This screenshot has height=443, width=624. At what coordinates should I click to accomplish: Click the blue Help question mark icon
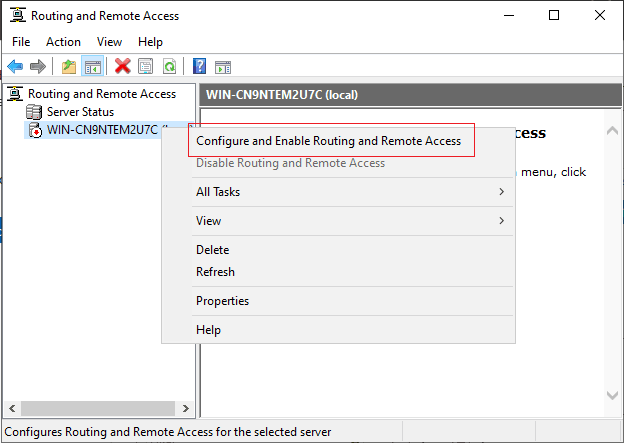coord(199,66)
